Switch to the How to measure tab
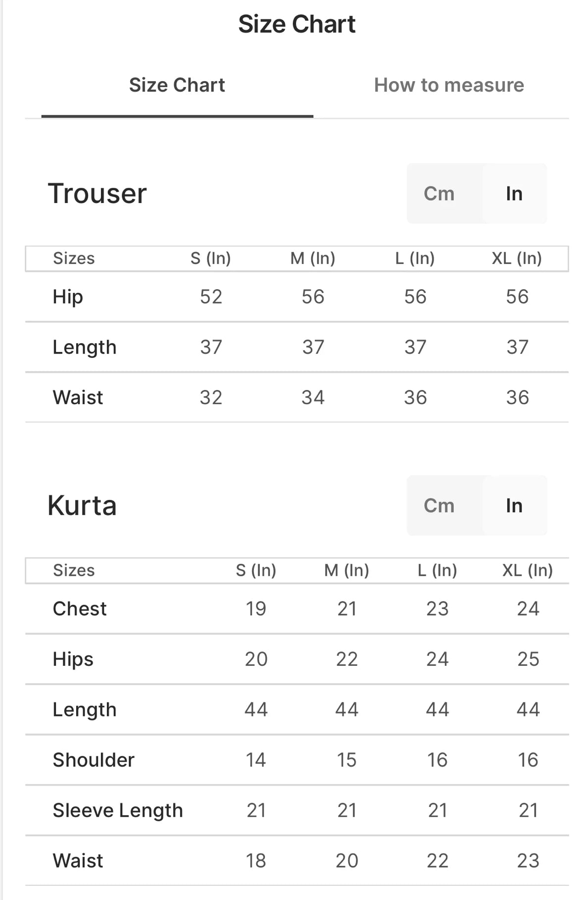The width and height of the screenshot is (588, 900). [x=448, y=85]
